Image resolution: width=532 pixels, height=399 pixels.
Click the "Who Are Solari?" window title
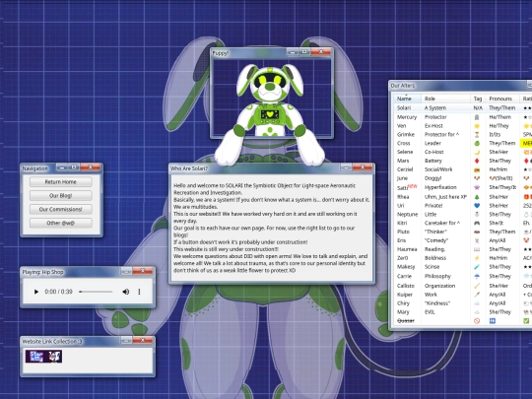[189, 168]
